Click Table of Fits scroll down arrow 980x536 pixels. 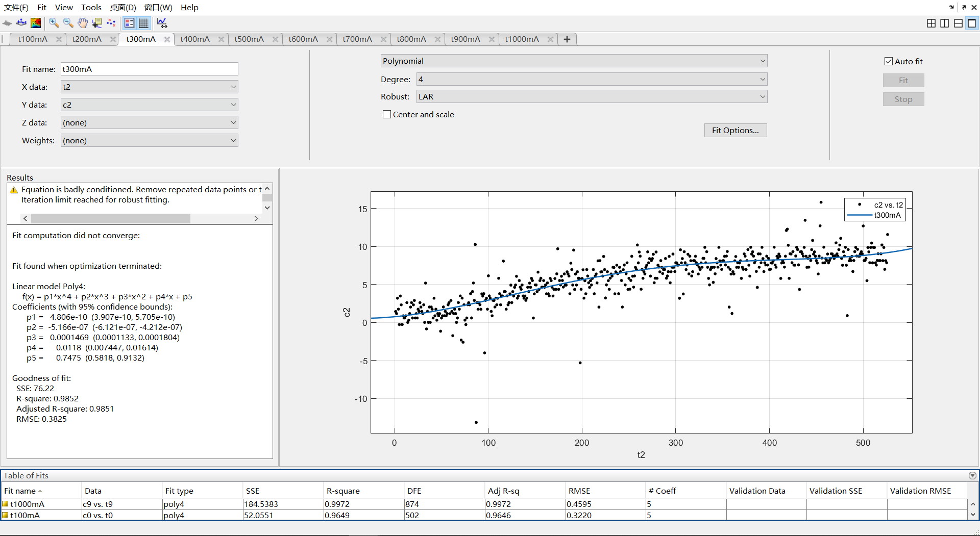973,515
